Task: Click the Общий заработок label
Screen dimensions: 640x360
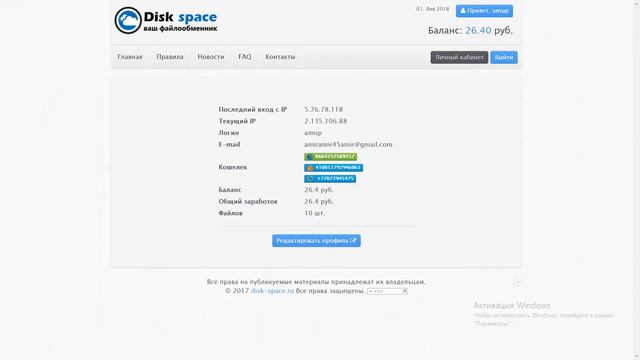Action: (248, 202)
